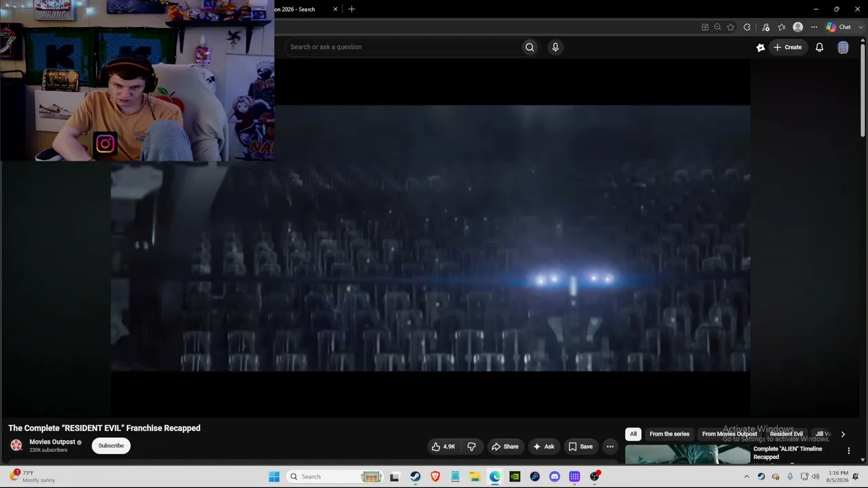Open the Complete ALIEN Timeline thumbnail
868x488 pixels.
click(x=687, y=455)
